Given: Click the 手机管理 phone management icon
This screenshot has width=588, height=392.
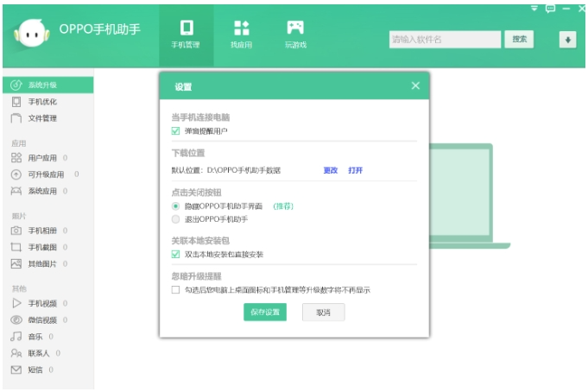Looking at the screenshot, I should [186, 28].
